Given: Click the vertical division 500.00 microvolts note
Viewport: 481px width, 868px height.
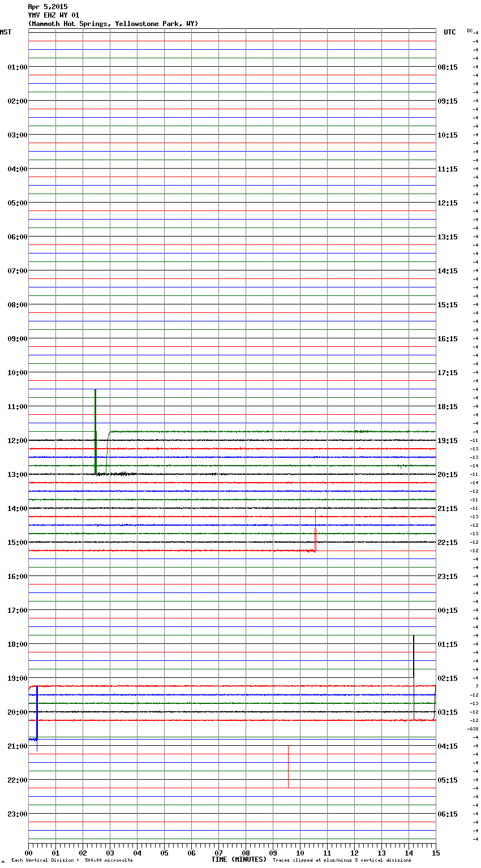Looking at the screenshot, I should coord(72,861).
